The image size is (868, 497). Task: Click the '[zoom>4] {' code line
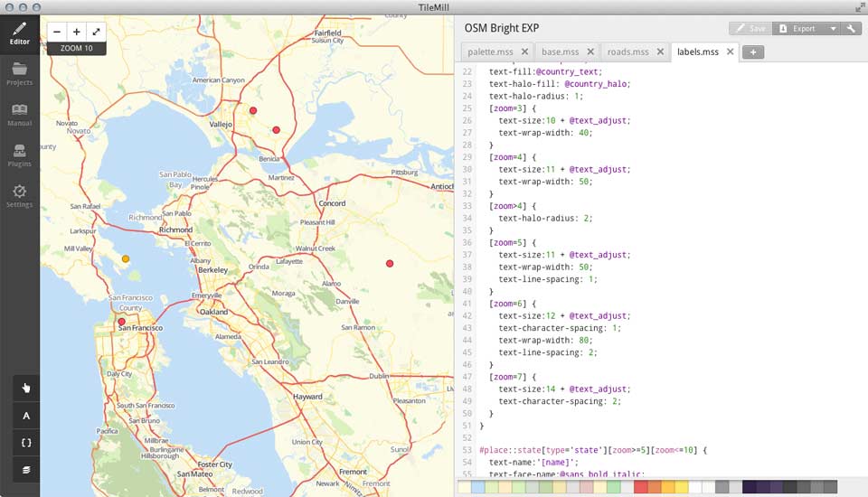513,206
